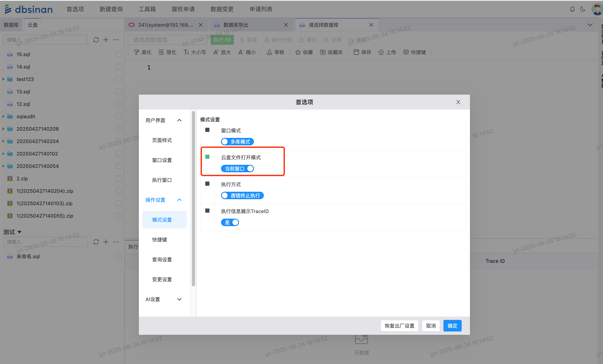Click the 上传 upload icon

click(381, 52)
